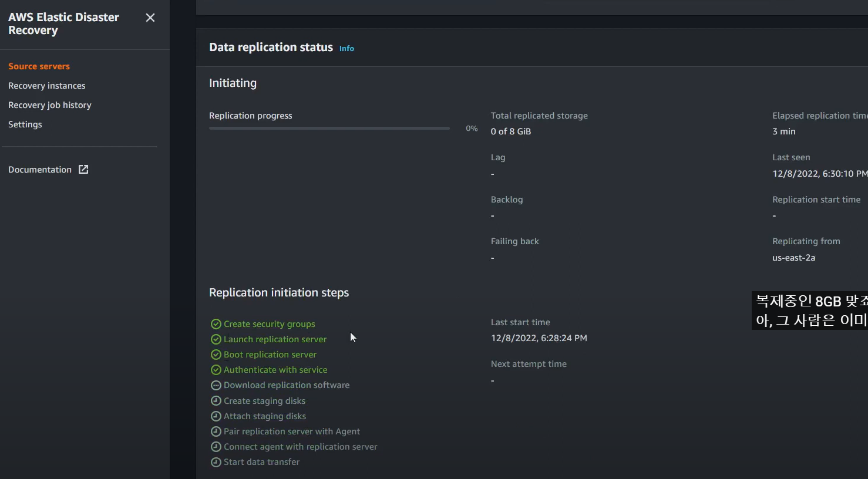
Task: Click the Launch replication server checkmark icon
Action: pyautogui.click(x=216, y=339)
